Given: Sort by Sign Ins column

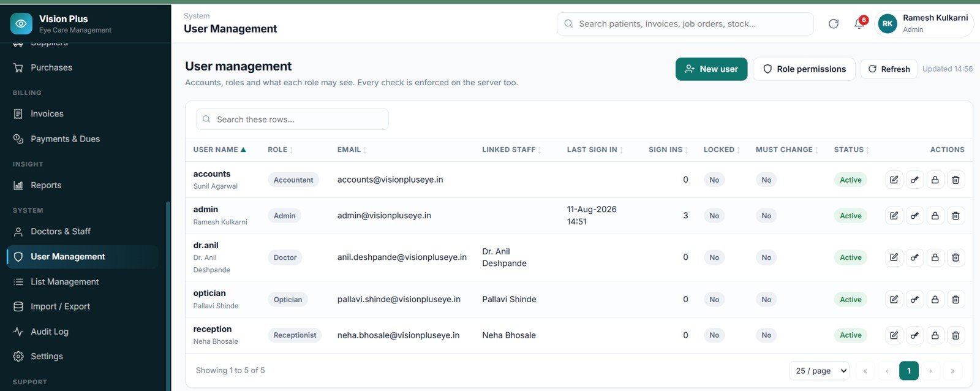Looking at the screenshot, I should coord(668,150).
